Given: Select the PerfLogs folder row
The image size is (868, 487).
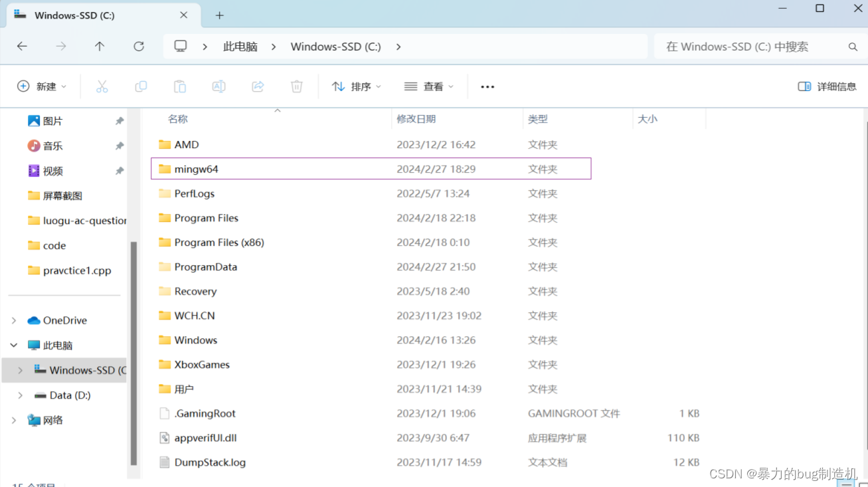Looking at the screenshot, I should (371, 193).
